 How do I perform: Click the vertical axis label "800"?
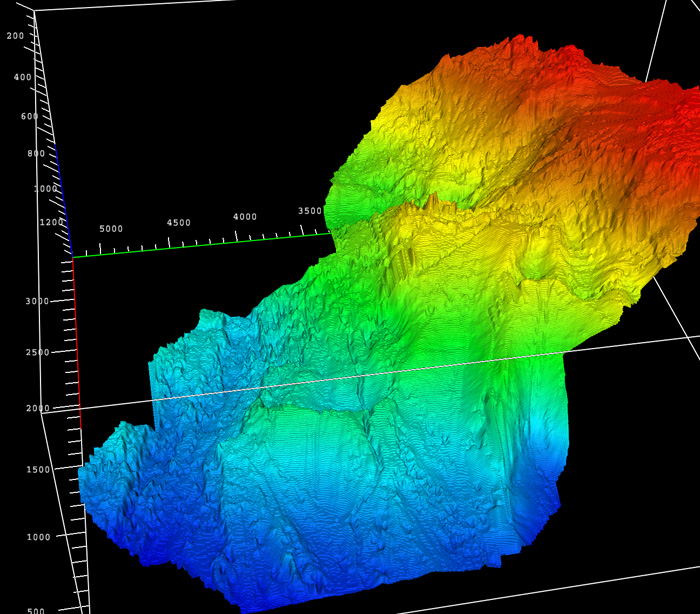pos(36,154)
